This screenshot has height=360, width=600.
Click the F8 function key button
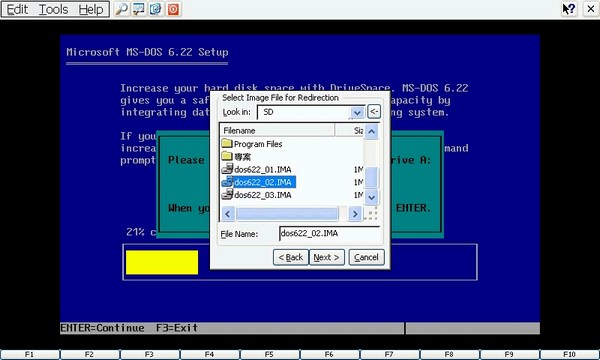449,355
